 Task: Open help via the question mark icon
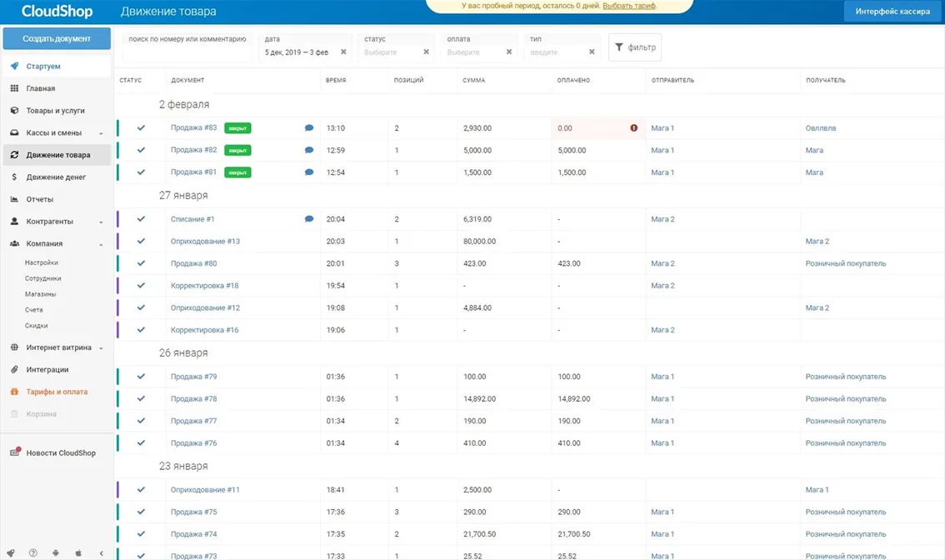[33, 552]
